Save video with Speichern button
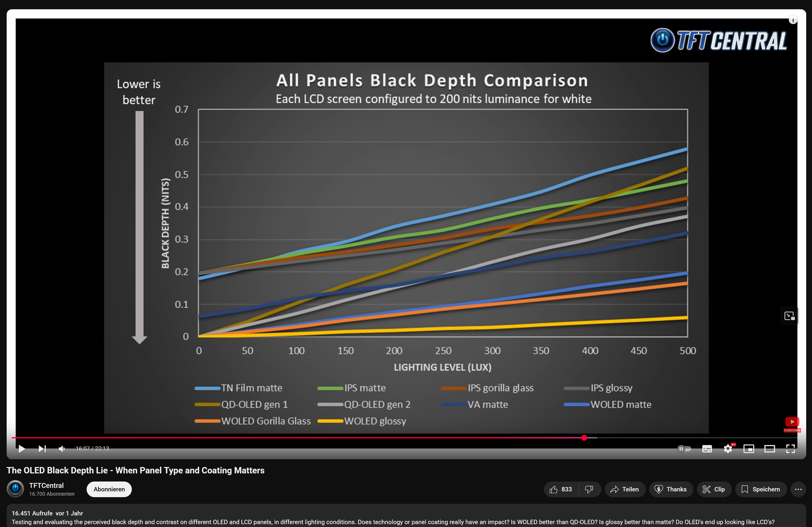 coord(760,489)
